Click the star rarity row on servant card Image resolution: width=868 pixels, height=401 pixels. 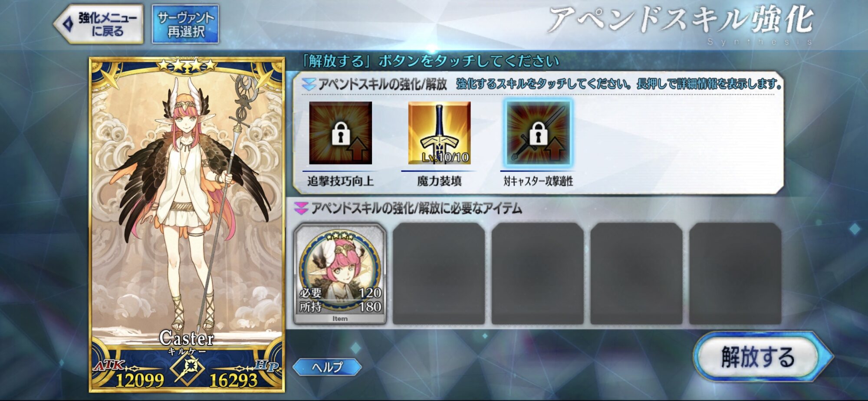coord(187,65)
